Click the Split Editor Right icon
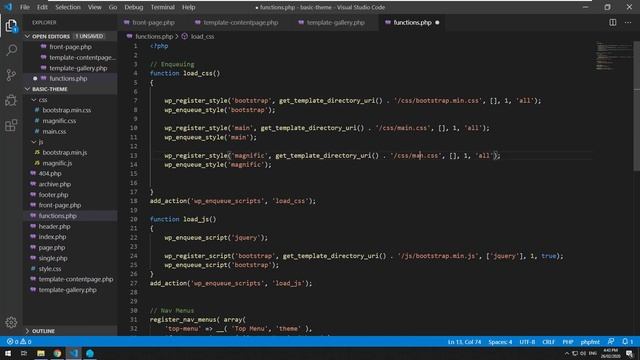This screenshot has height=360, width=640. click(x=613, y=22)
